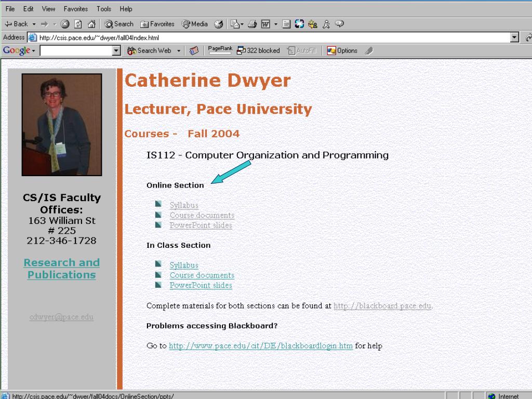Screen dimensions: 532x399
Task: Click the 'Online Section' heading text
Action: click(x=175, y=185)
